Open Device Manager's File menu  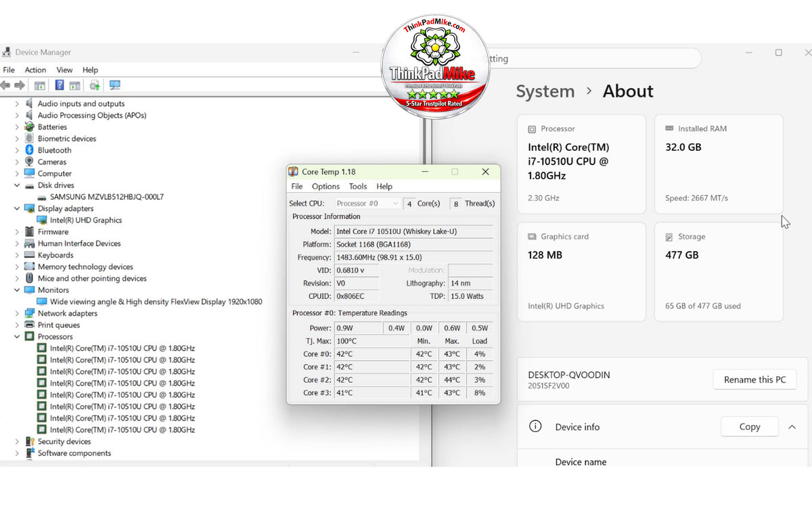tap(9, 70)
